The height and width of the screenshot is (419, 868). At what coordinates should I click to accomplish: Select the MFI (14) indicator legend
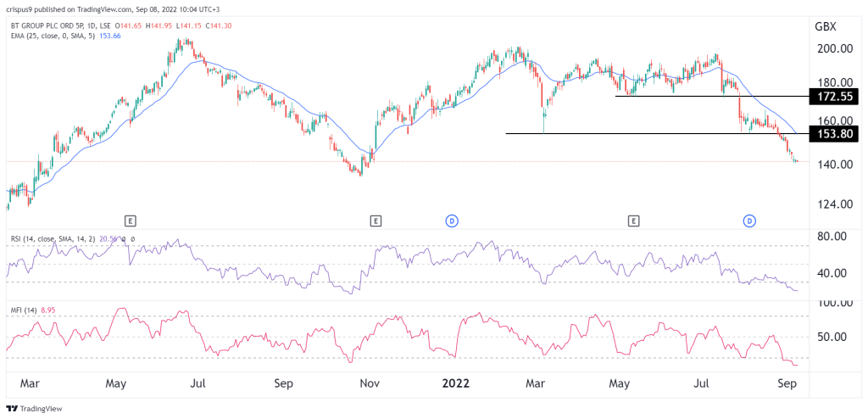point(24,310)
